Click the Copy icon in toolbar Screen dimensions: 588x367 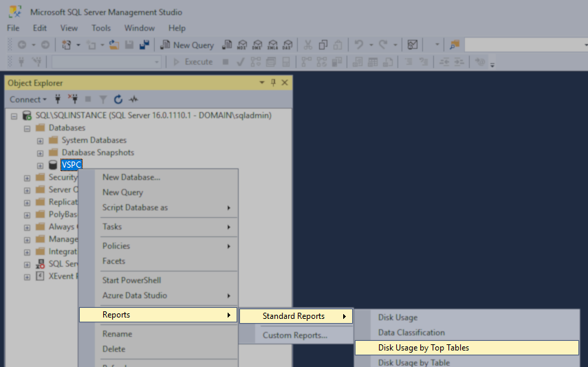323,45
